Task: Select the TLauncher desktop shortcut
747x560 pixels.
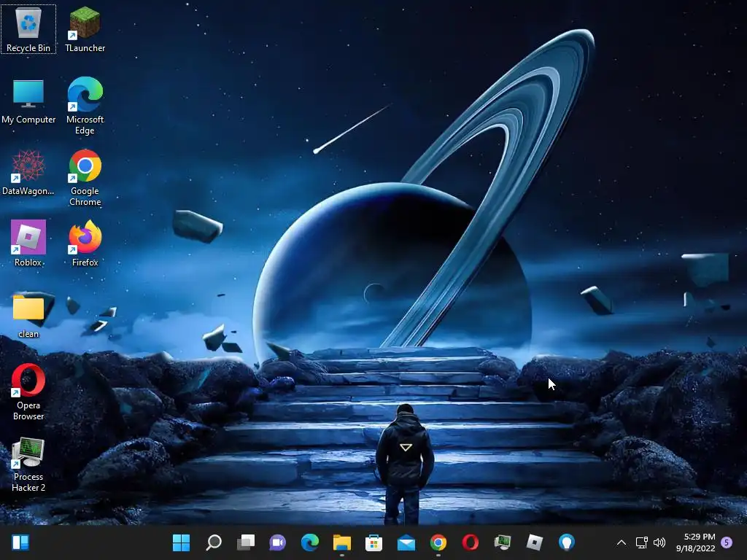Action: [x=85, y=29]
